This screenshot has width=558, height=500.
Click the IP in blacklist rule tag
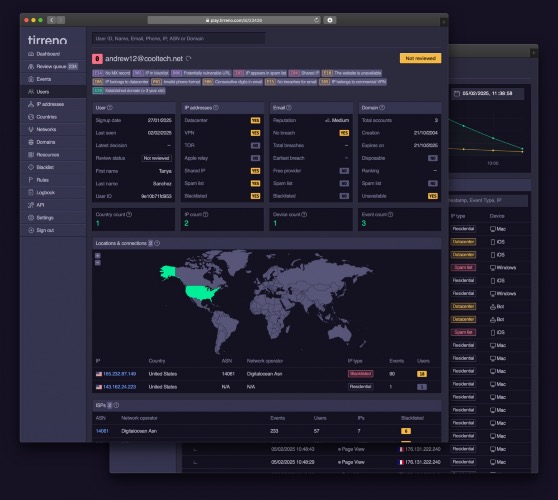tap(151, 73)
